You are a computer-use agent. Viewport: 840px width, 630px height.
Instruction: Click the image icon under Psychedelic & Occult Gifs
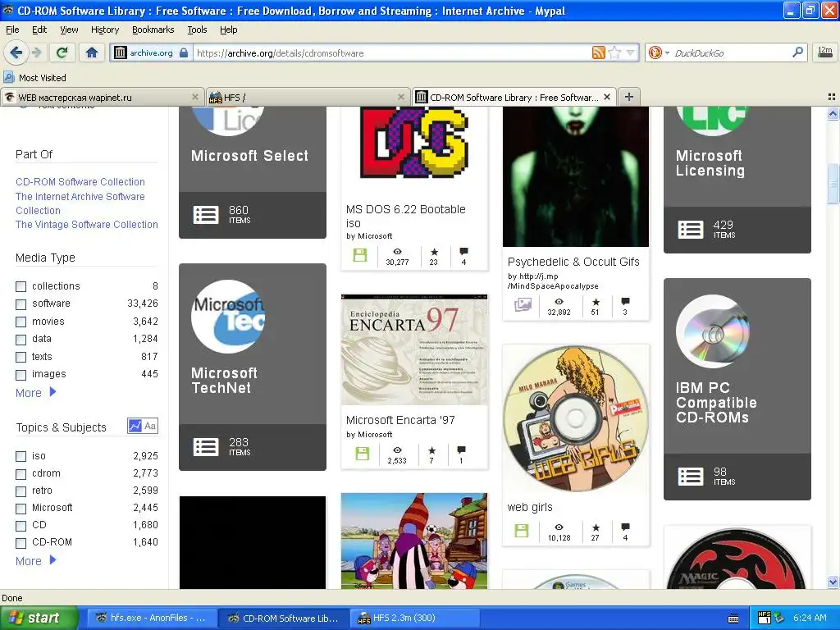pyautogui.click(x=523, y=305)
